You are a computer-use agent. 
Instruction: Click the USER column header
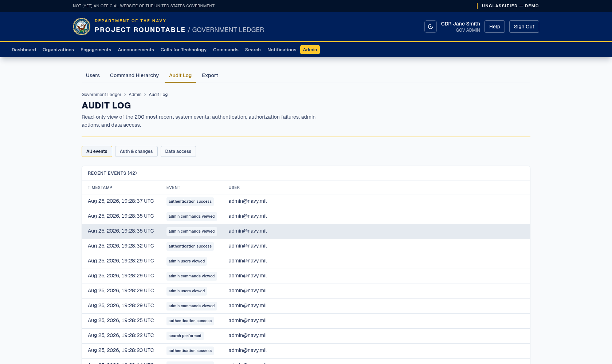pyautogui.click(x=234, y=187)
